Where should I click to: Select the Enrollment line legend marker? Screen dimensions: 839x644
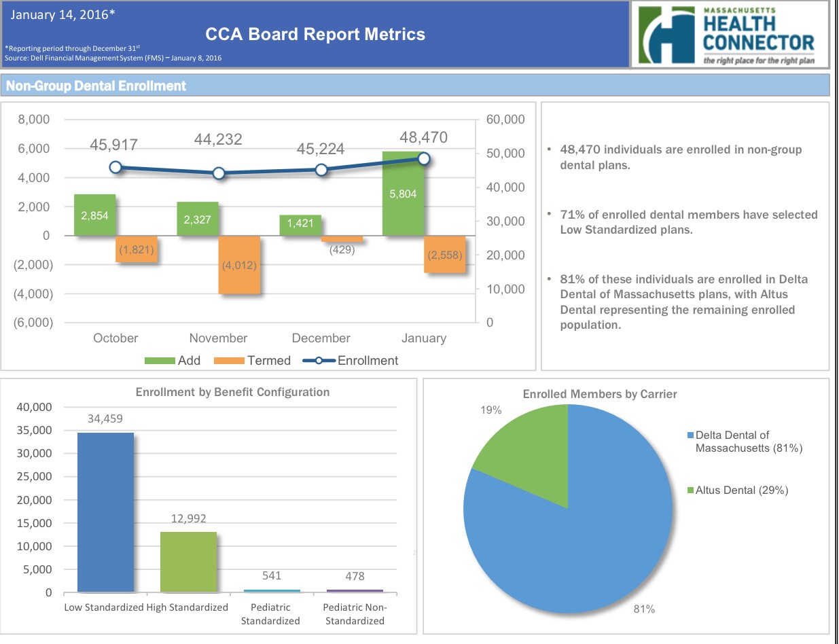coord(318,361)
